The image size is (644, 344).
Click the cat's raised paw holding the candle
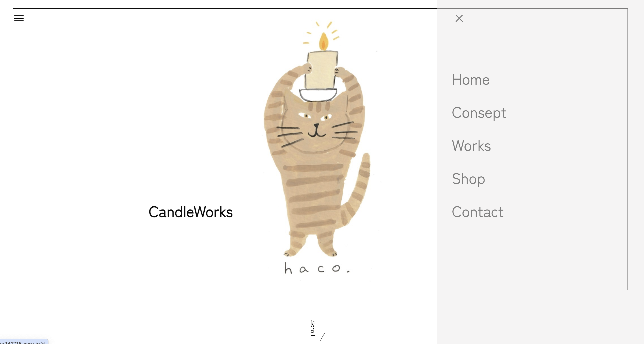pos(306,68)
